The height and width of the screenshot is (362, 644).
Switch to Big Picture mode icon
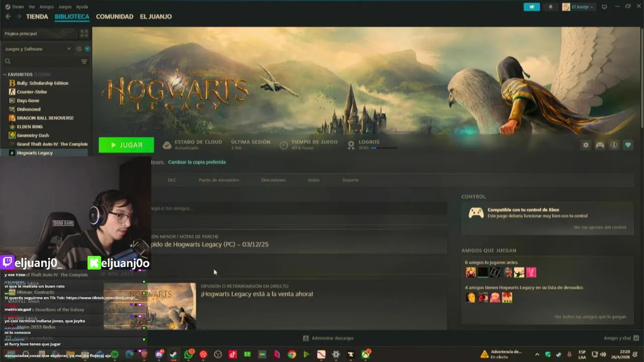click(604, 7)
